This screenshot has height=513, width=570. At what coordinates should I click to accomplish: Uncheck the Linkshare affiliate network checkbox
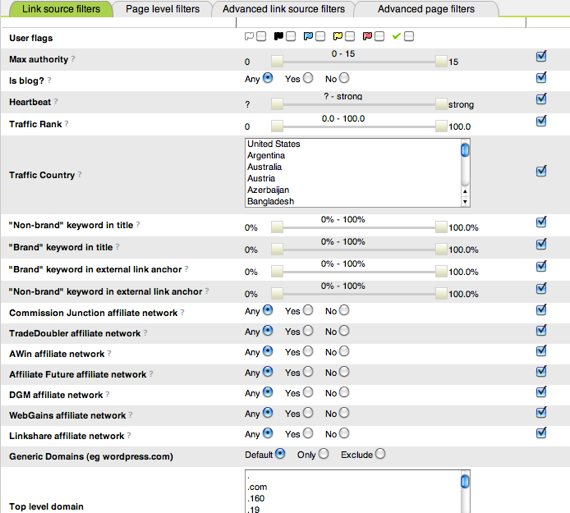coord(541,433)
